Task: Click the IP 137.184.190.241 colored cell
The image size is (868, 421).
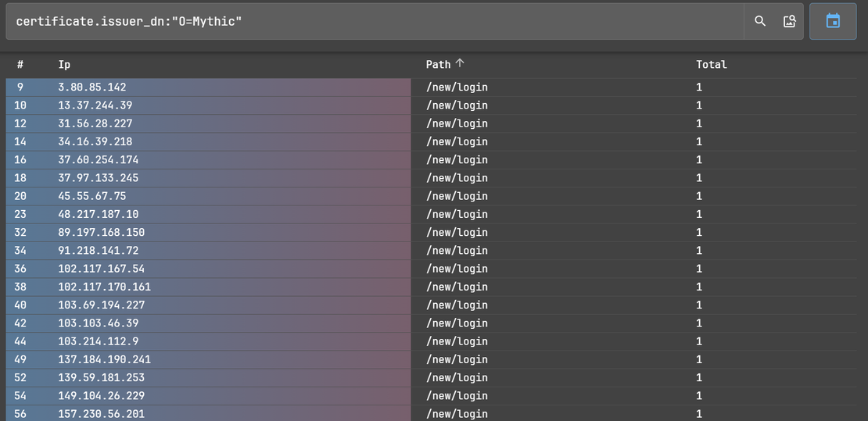Action: pyautogui.click(x=104, y=359)
